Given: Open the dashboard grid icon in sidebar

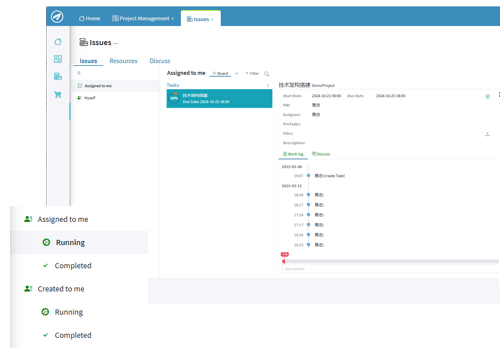Looking at the screenshot, I should [x=58, y=59].
